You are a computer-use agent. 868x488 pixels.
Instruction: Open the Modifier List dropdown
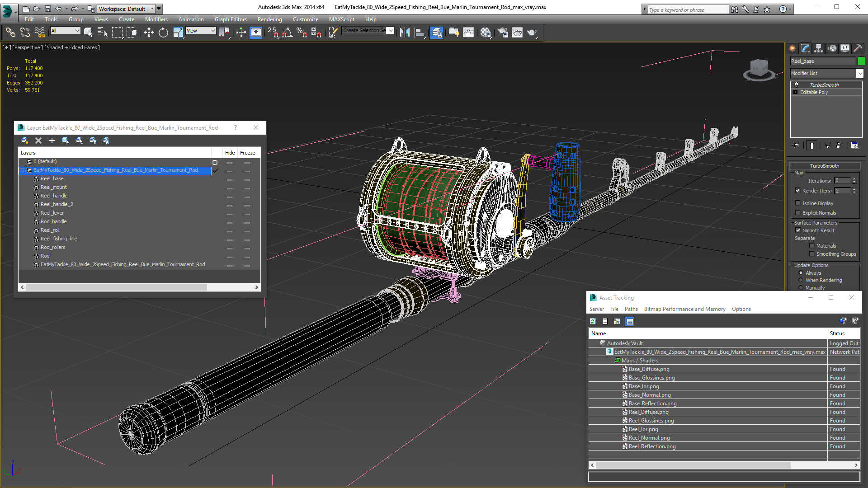pos(826,73)
